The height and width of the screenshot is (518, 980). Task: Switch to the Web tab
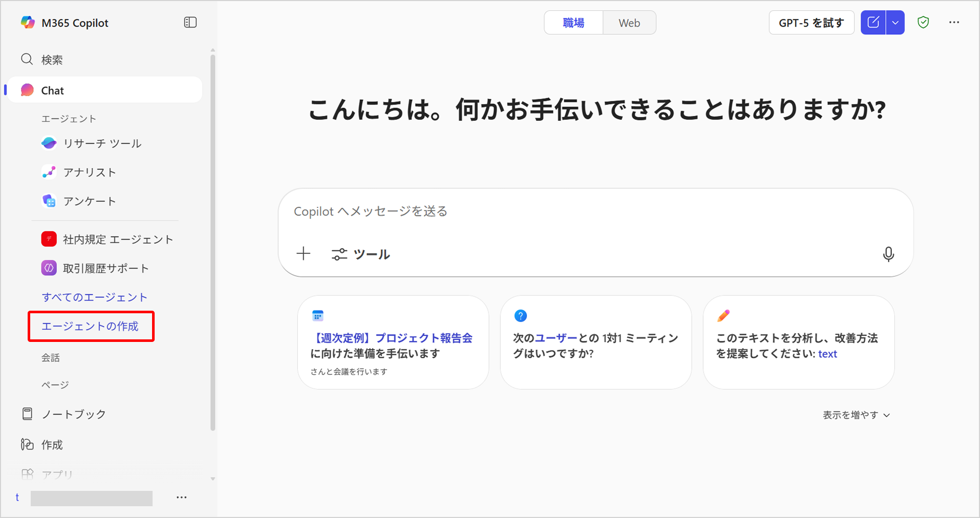629,23
